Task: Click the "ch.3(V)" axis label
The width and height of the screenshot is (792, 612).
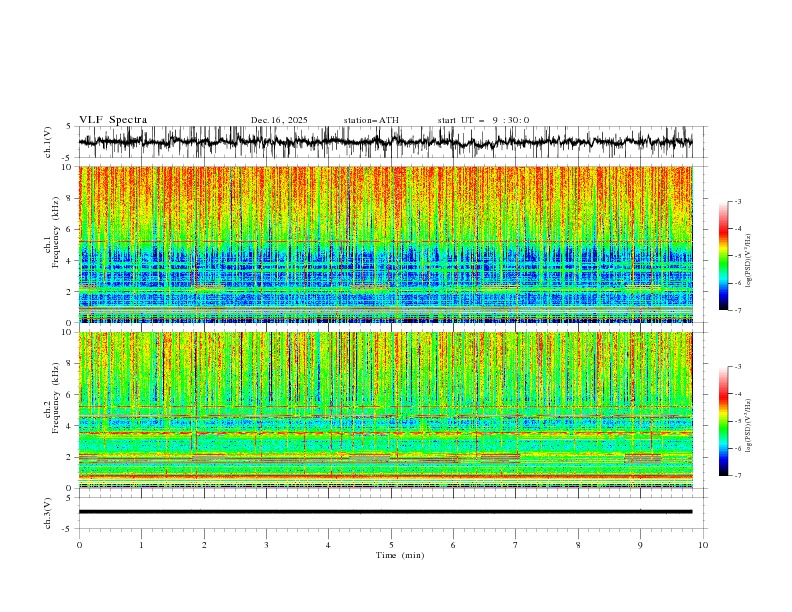Action: tap(48, 513)
